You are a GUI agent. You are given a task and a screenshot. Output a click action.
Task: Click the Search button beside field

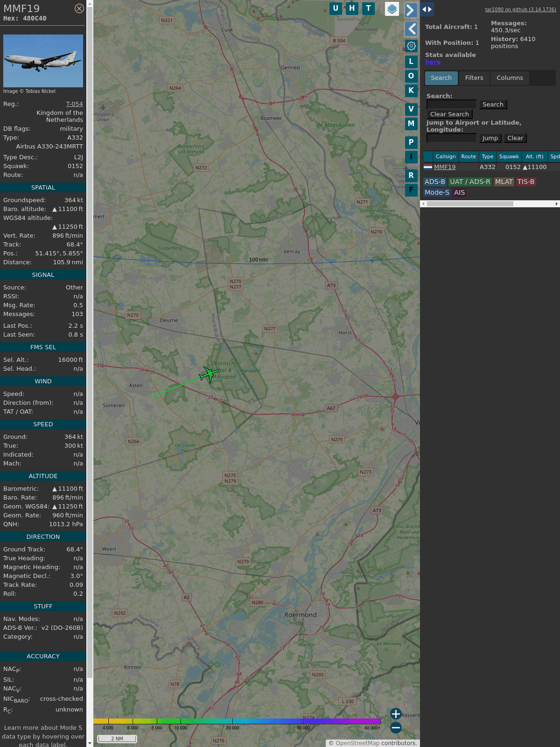click(493, 105)
